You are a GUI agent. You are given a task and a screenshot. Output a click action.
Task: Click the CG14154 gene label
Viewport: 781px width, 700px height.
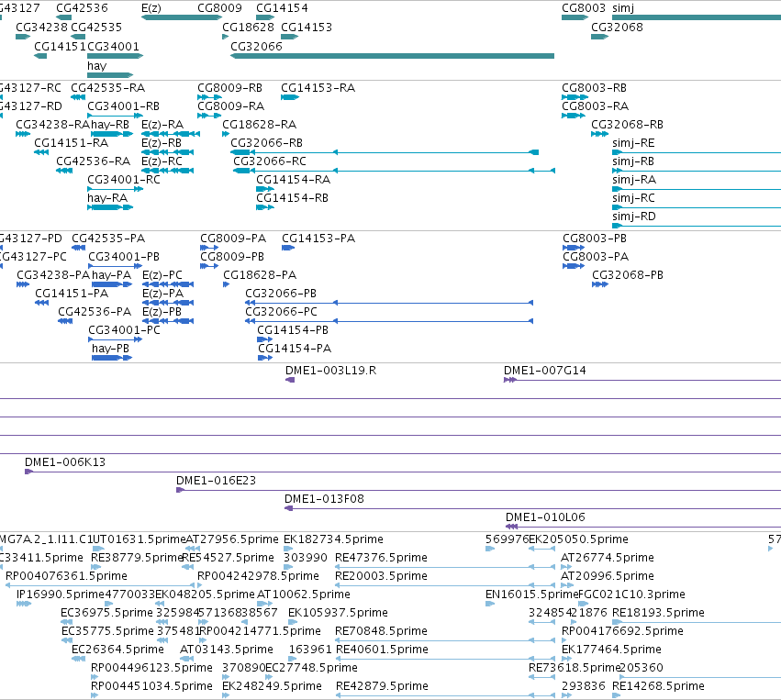point(282,8)
